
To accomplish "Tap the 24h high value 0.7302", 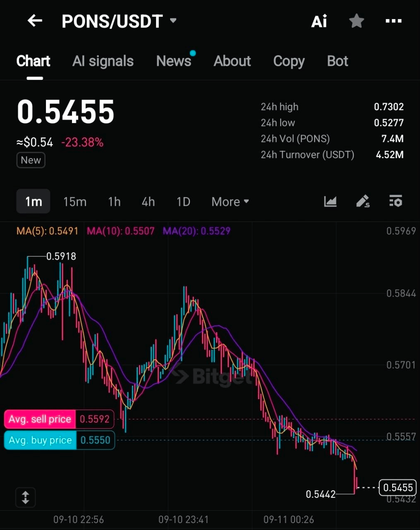I will pos(389,107).
